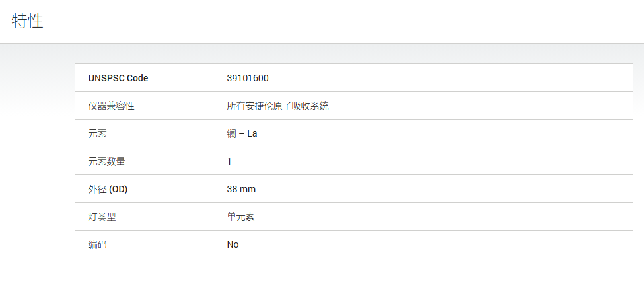
Task: Select the UNSPSC Code label
Action: [118, 78]
